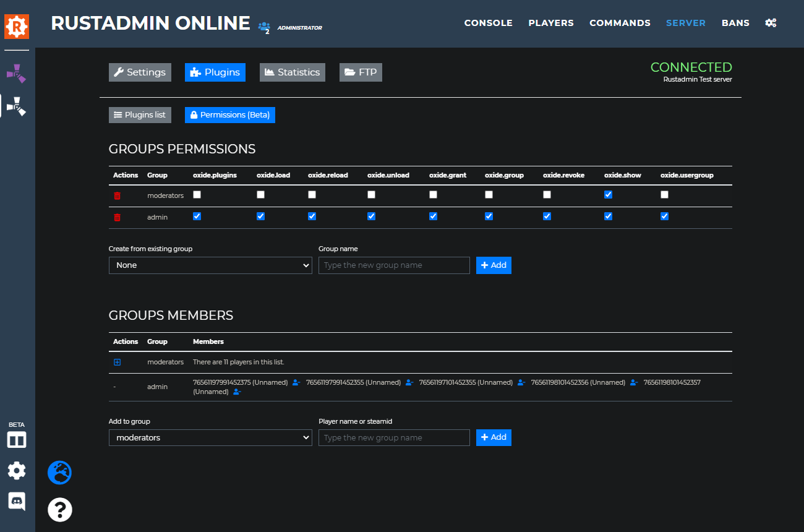Uncheck oxide.usergroup for admin group
The width and height of the screenshot is (804, 532).
(x=664, y=216)
